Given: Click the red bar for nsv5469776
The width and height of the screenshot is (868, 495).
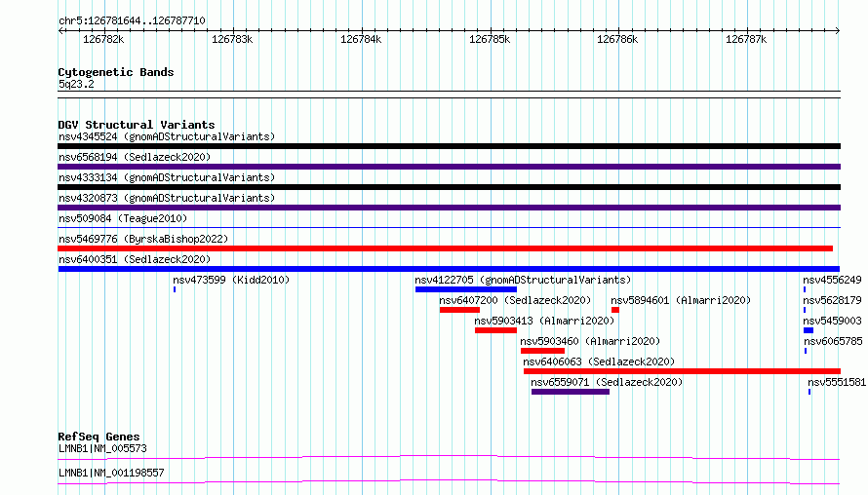Looking at the screenshot, I should pos(445,248).
